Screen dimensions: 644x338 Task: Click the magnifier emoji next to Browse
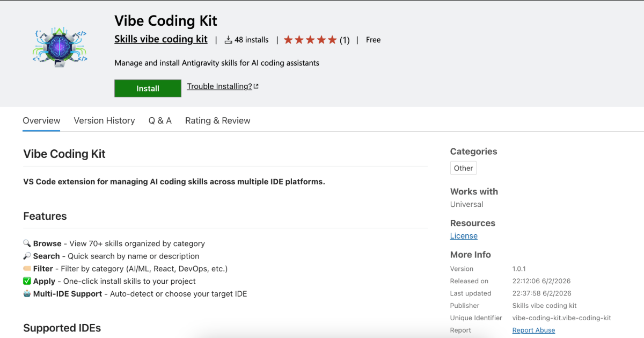(27, 243)
